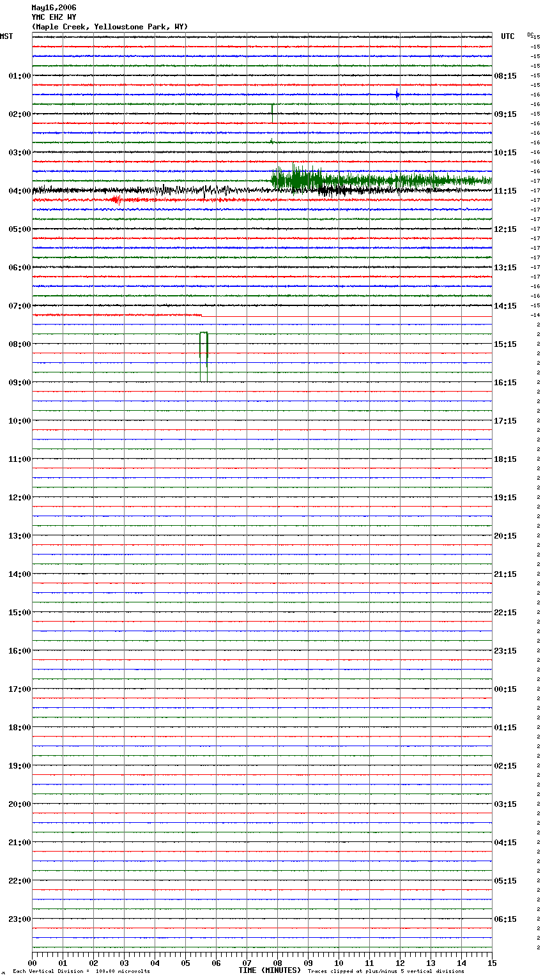The width and height of the screenshot is (543, 980).
Task: Click the 03 minute tick label
Action: pyautogui.click(x=124, y=963)
